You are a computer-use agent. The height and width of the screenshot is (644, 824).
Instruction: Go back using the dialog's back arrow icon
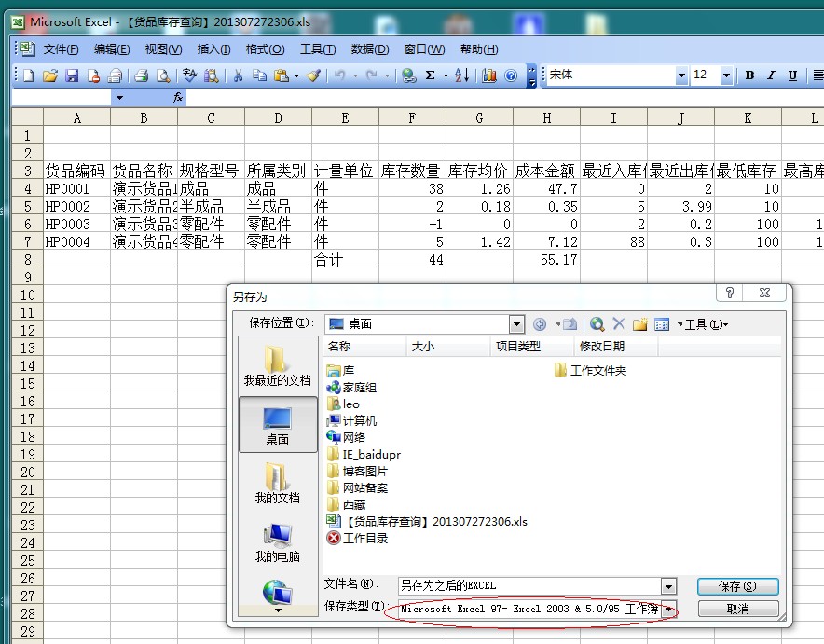[x=541, y=323]
